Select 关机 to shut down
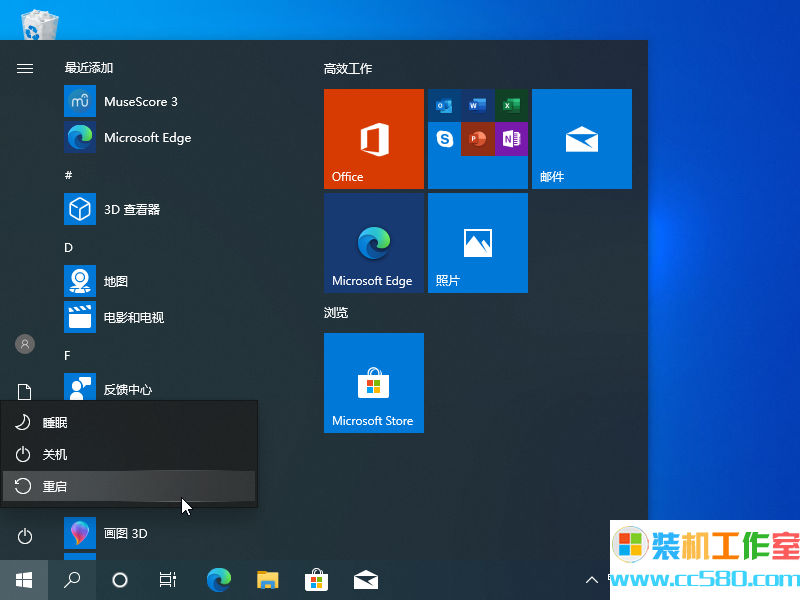The height and width of the screenshot is (600, 800). click(x=129, y=454)
